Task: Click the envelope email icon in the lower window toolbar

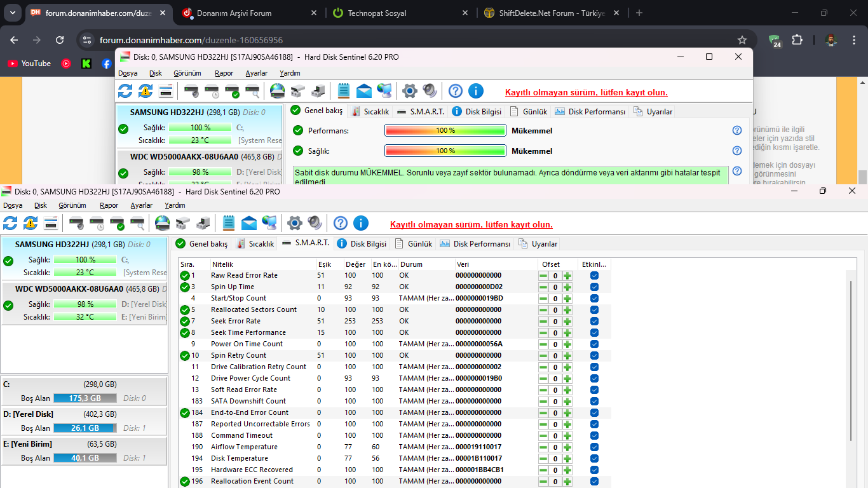Action: point(249,223)
